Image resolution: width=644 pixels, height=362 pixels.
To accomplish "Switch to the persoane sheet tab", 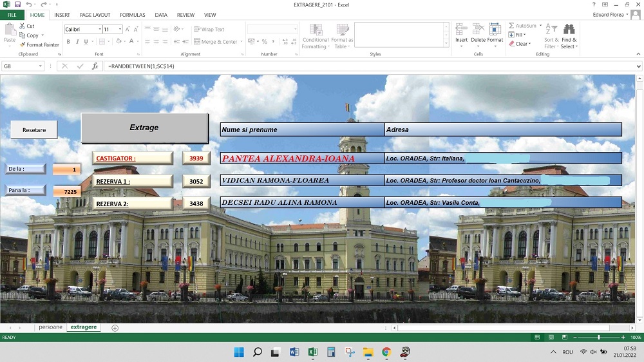I will [x=51, y=327].
